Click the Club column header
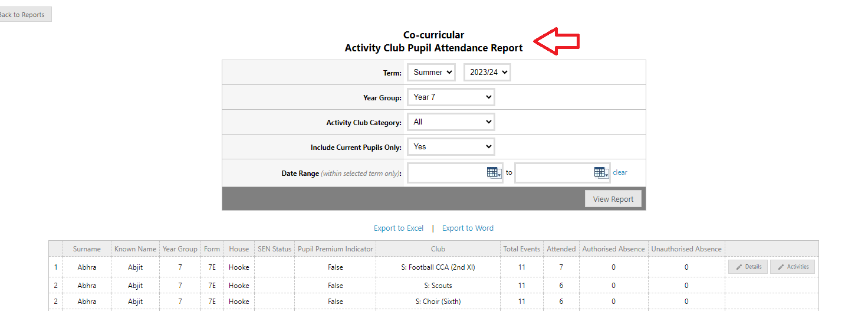 point(438,249)
